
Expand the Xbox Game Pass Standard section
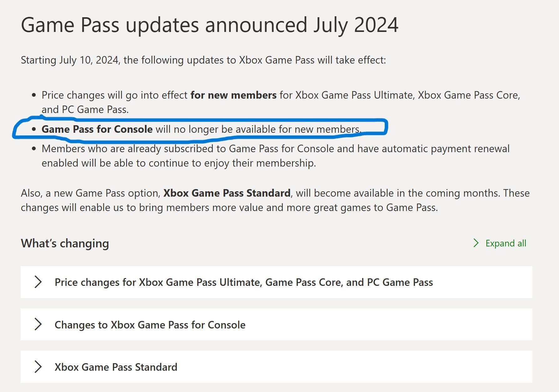tap(116, 367)
